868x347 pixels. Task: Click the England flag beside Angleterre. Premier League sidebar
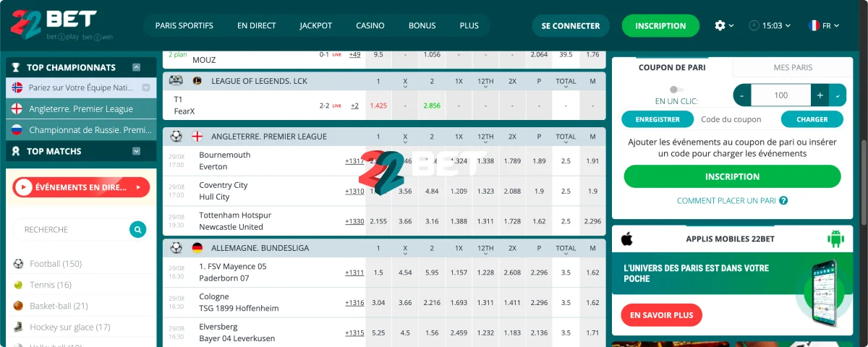pyautogui.click(x=17, y=108)
